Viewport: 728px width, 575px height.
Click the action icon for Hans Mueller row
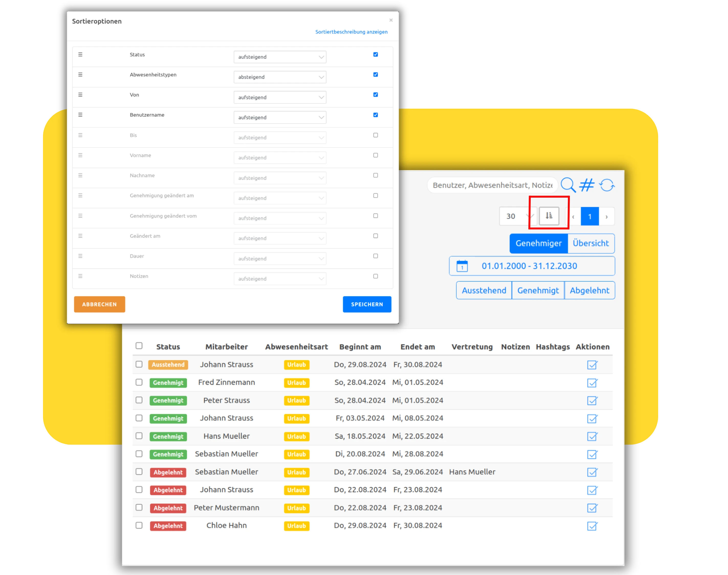click(592, 436)
